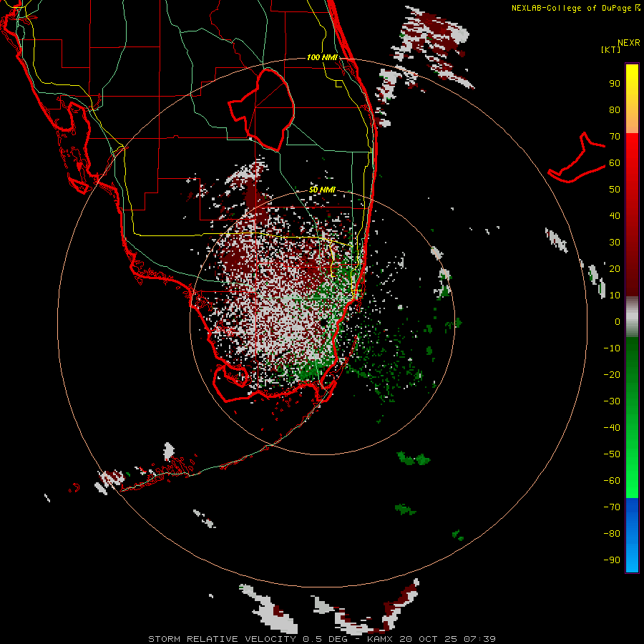This screenshot has width=644, height=644.
Task: Click the -60 value on the velocity scale
Action: pos(612,481)
